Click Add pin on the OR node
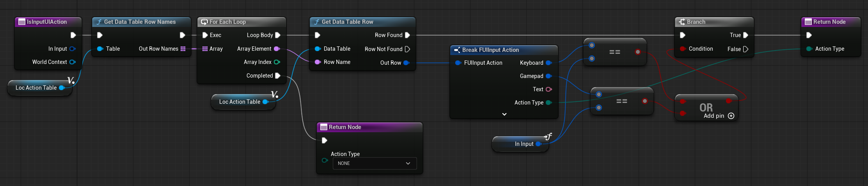 [x=731, y=116]
